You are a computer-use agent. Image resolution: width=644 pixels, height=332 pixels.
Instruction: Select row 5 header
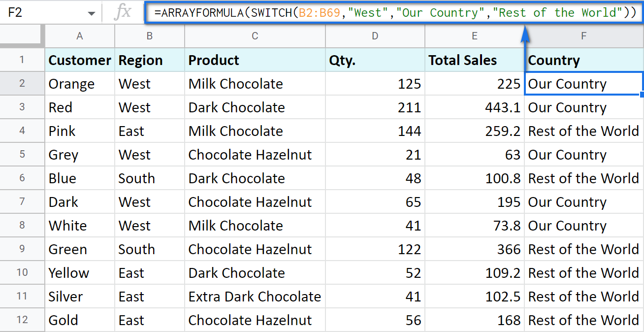point(22,155)
